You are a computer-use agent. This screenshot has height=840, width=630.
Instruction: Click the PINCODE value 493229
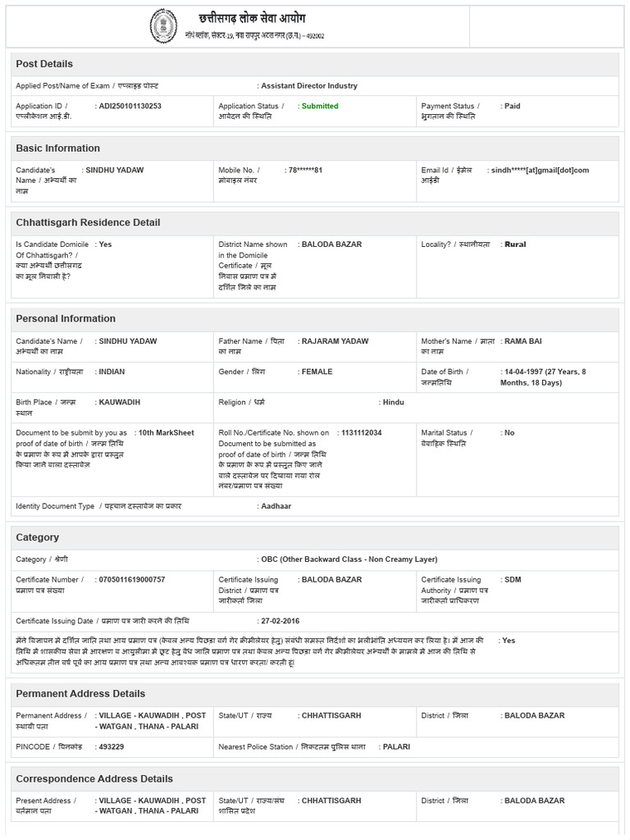112,746
